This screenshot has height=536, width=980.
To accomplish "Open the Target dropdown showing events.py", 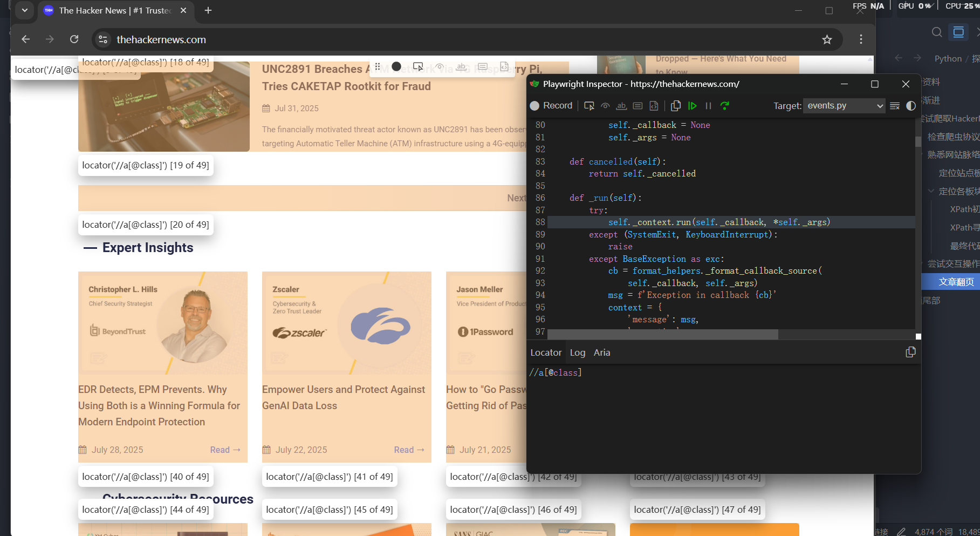I will (844, 106).
